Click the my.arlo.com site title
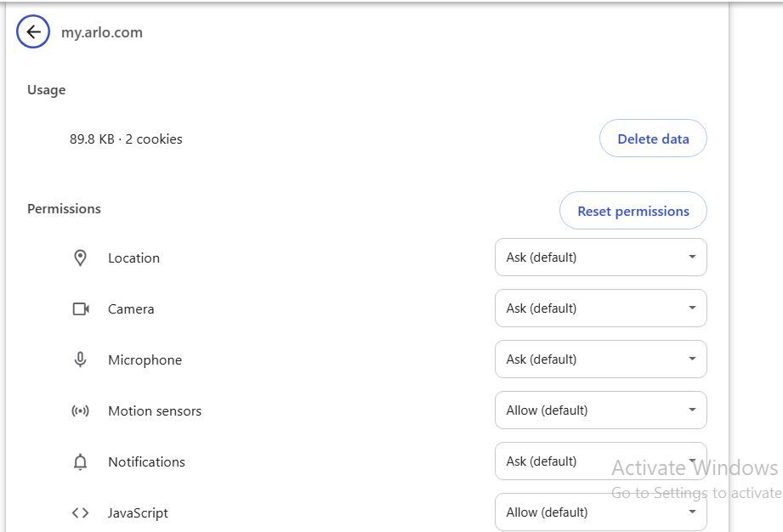The image size is (783, 532). point(102,32)
